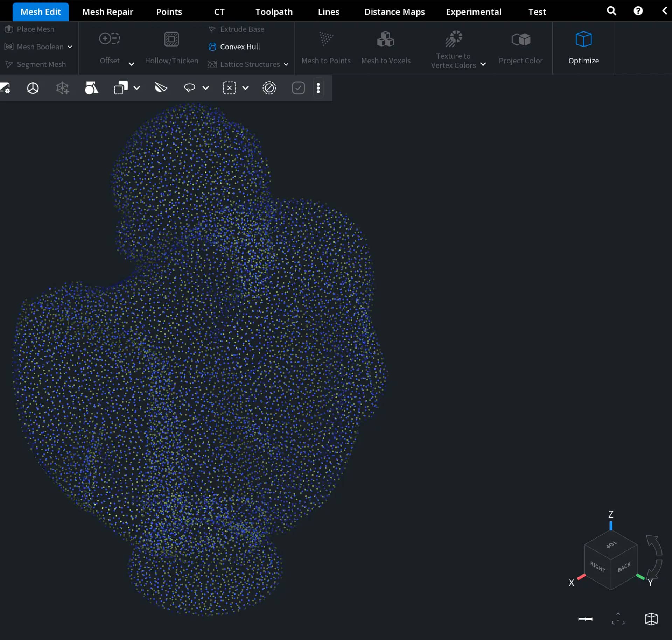
Task: Expand the deselect tool dropdown
Action: (x=246, y=88)
